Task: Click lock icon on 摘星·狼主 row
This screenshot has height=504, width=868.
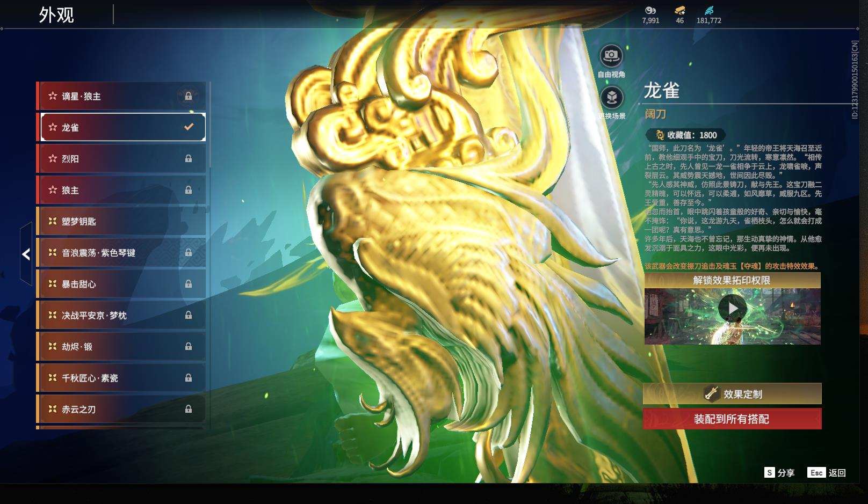Action: click(189, 96)
